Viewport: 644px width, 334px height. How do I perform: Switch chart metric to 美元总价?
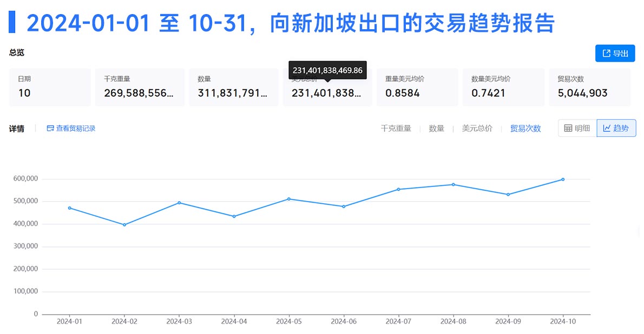tap(477, 129)
